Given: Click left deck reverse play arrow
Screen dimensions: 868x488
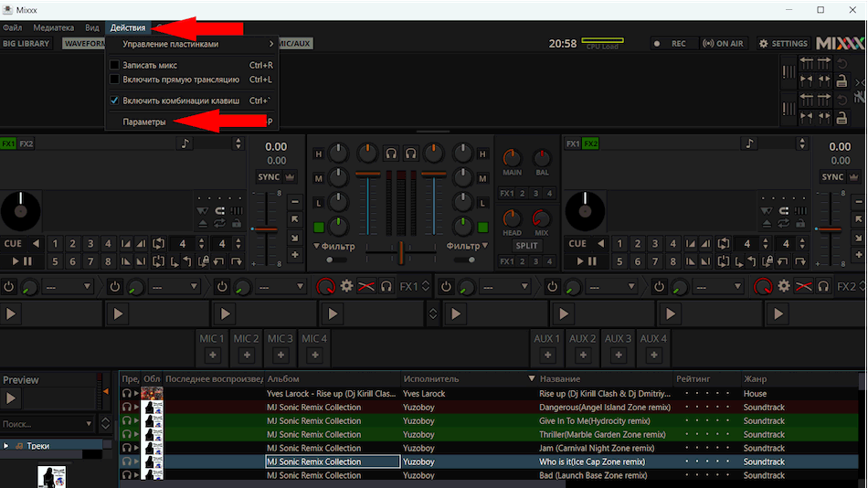Looking at the screenshot, I should [36, 243].
